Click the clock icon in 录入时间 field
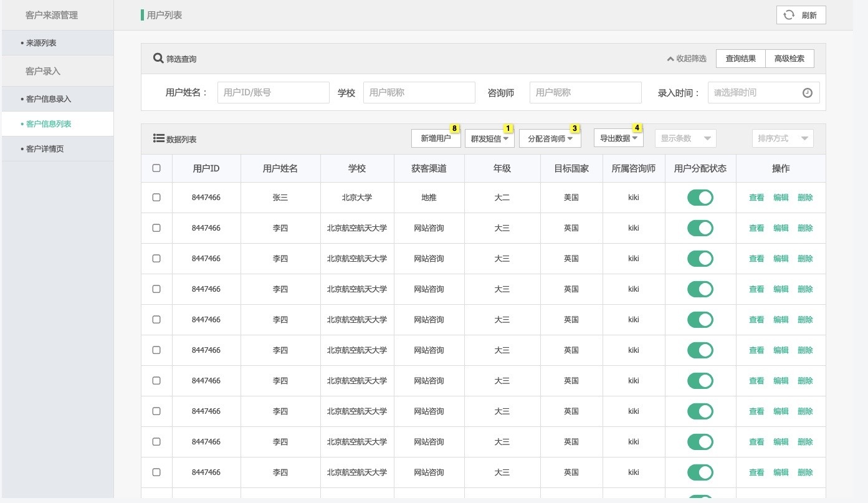This screenshot has height=503, width=868. pyautogui.click(x=807, y=93)
